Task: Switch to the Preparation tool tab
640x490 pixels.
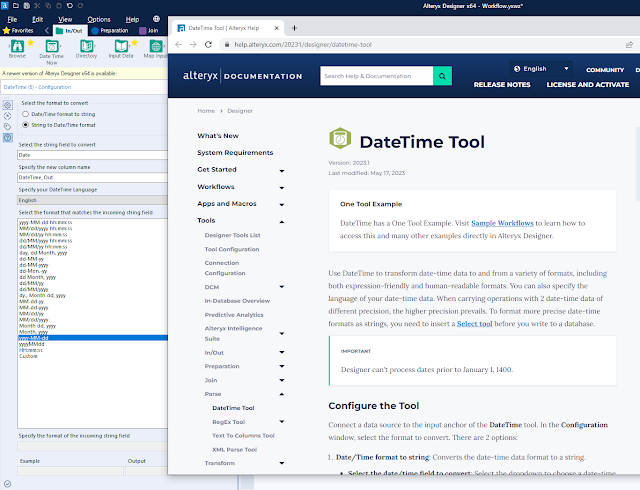Action: (110, 31)
